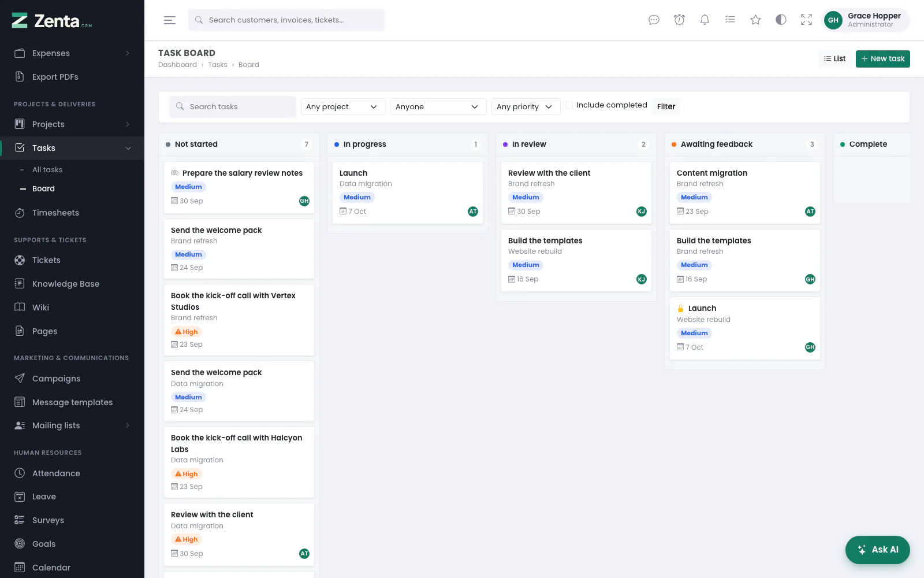Expand the Expenses submenu
Viewport: 924px width, 578px height.
pyautogui.click(x=128, y=53)
